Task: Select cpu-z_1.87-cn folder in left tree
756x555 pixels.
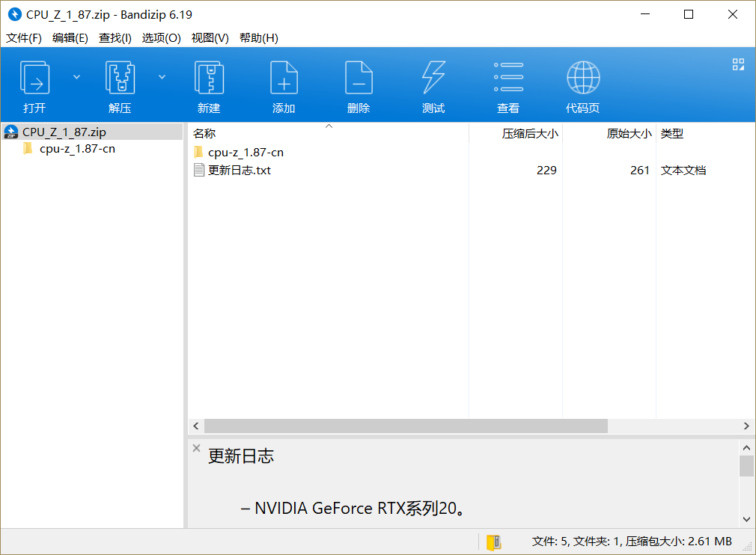Action: [x=77, y=149]
